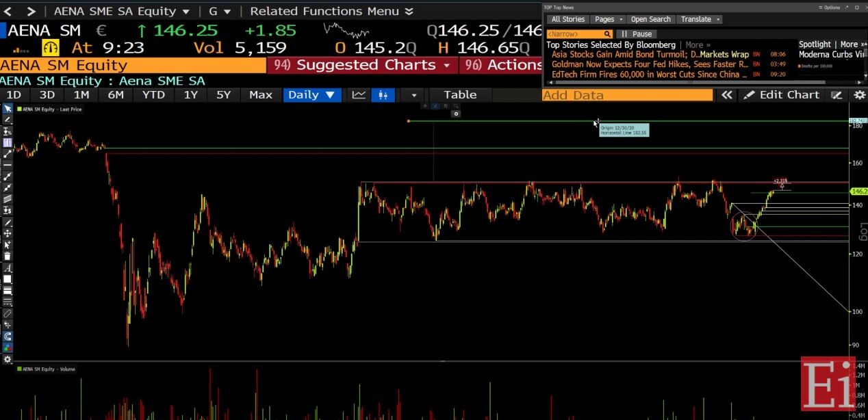868x420 pixels.
Task: Set range to 1M
Action: 81,95
